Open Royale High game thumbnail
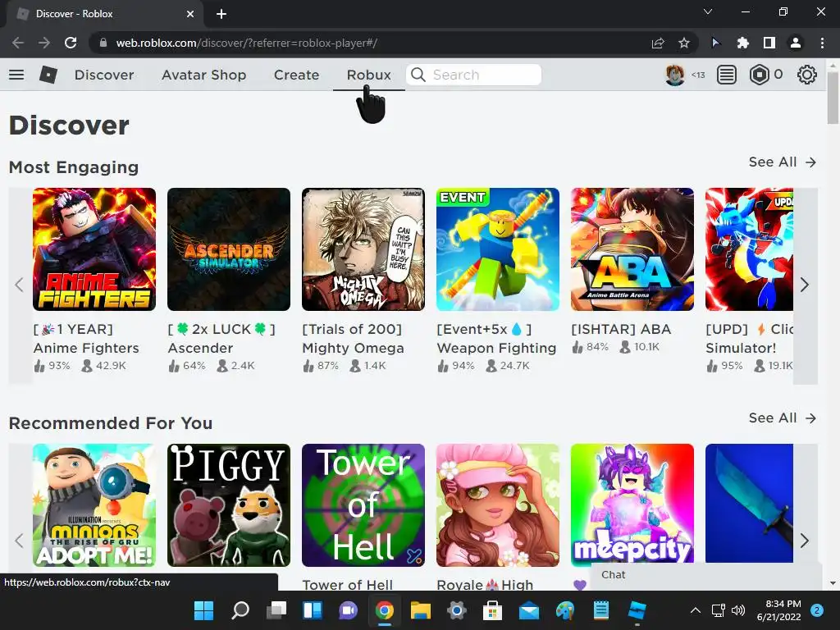840x630 pixels. 498,505
